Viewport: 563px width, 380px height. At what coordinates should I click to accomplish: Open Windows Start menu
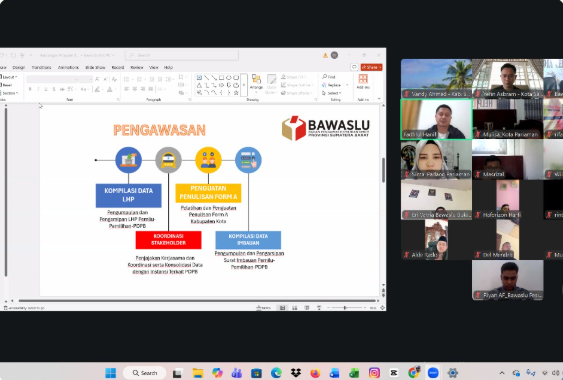click(110, 373)
